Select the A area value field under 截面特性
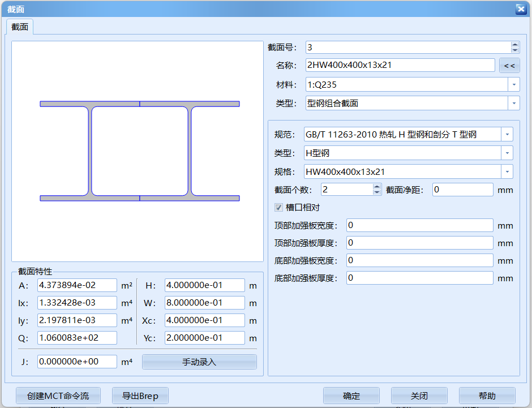532x408 pixels. pos(77,285)
